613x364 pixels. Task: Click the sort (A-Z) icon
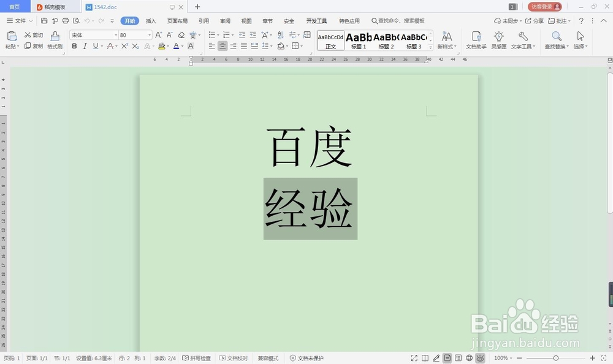[280, 35]
